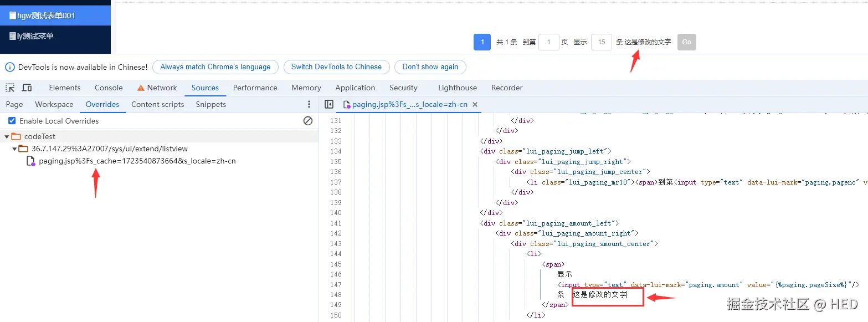Click the paging.jsp file icon in tree
This screenshot has height=322, width=868.
point(32,161)
